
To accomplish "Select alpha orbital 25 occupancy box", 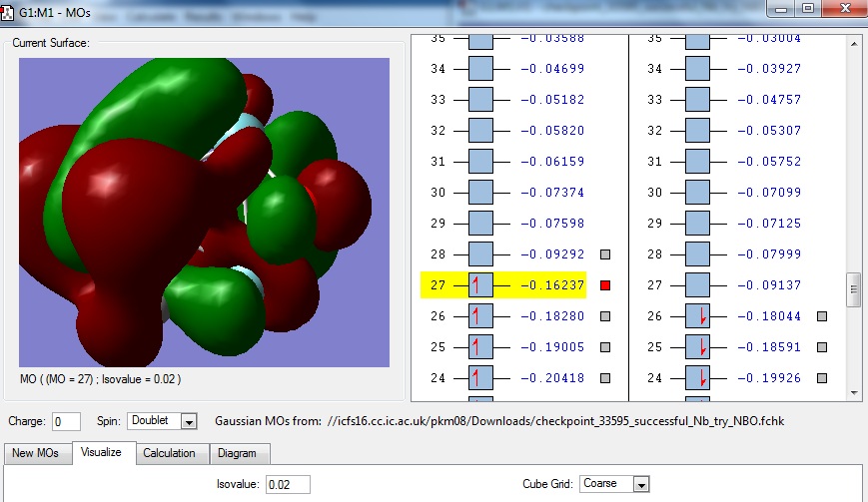I will coord(480,347).
